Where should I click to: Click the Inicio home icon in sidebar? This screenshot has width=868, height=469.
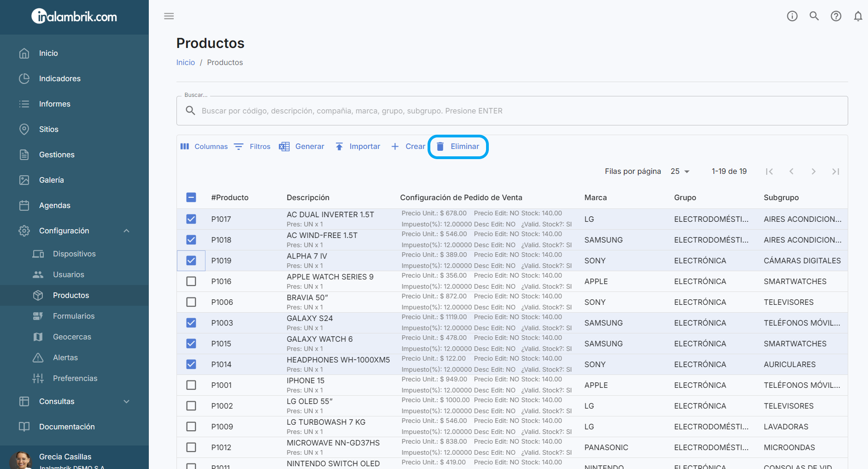[24, 53]
